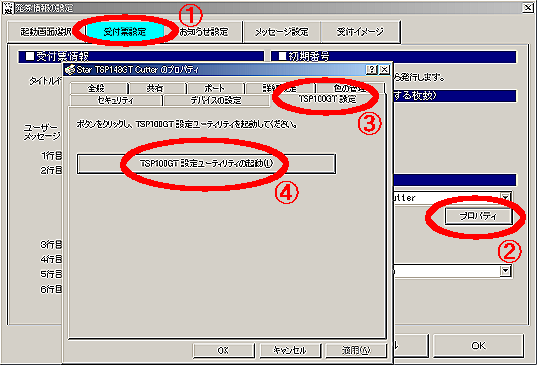Viewport: 537px width, 365px height.
Task: Go to the 起動画面選択 tab
Action: pyautogui.click(x=46, y=32)
